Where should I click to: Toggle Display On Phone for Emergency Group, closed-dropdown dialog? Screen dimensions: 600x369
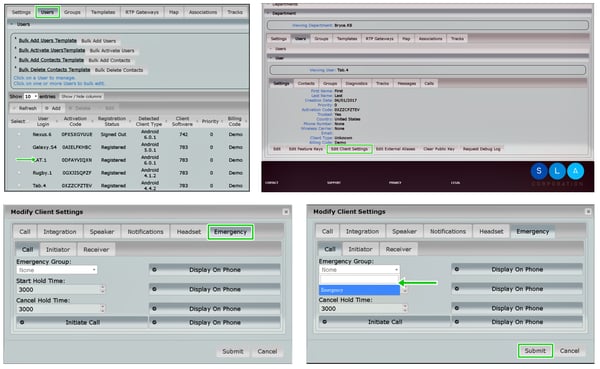tap(215, 270)
